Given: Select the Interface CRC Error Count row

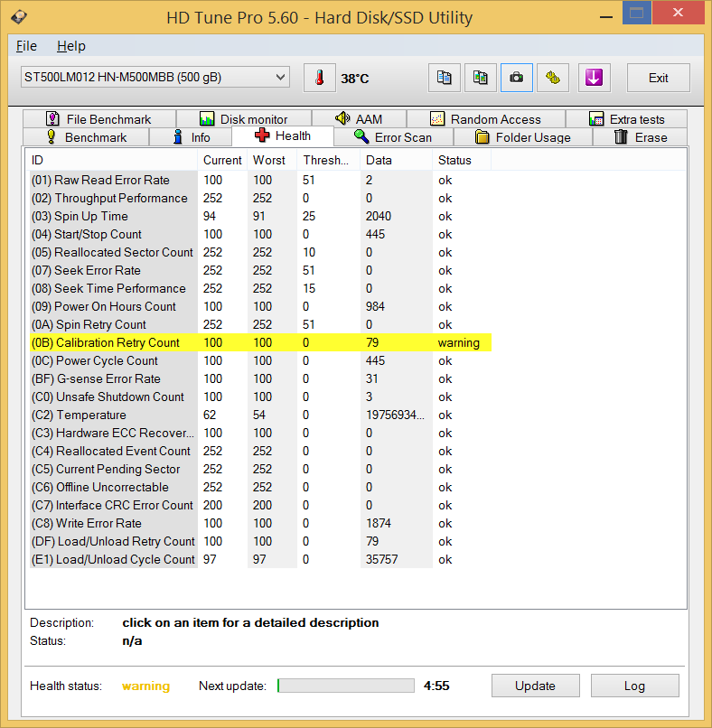Looking at the screenshot, I should [x=260, y=505].
